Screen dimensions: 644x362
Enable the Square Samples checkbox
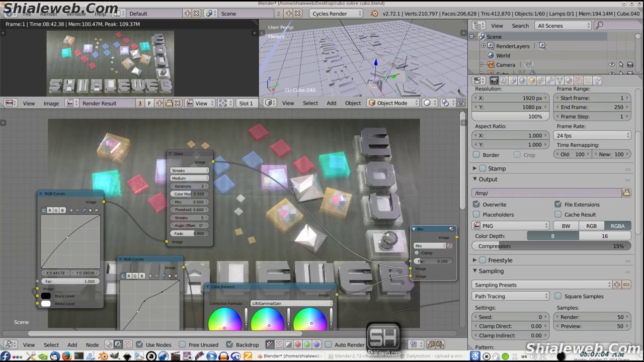pyautogui.click(x=558, y=296)
